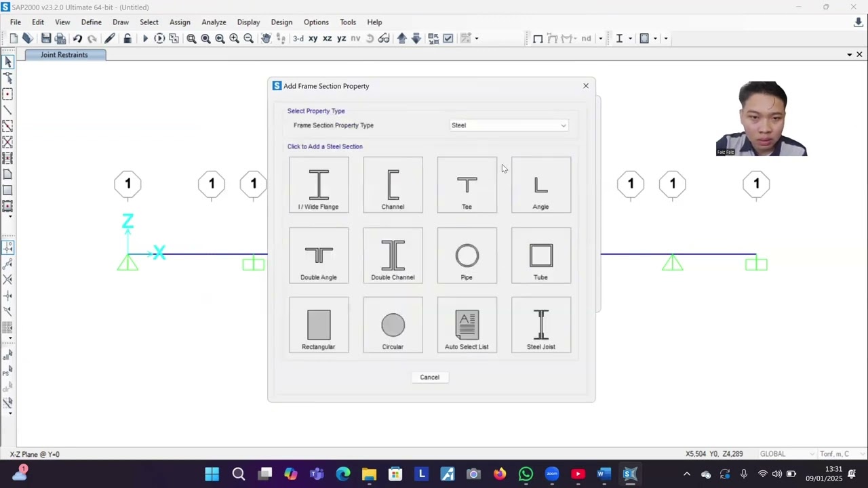Open File Explorer from the taskbar
Image resolution: width=868 pixels, height=488 pixels.
[x=369, y=474]
